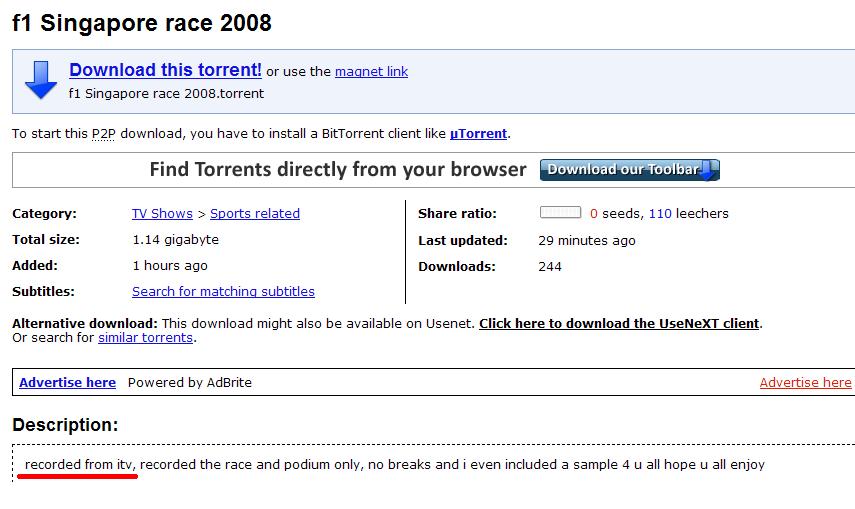Search for similar torrents
The height and width of the screenshot is (509, 855).
point(145,337)
